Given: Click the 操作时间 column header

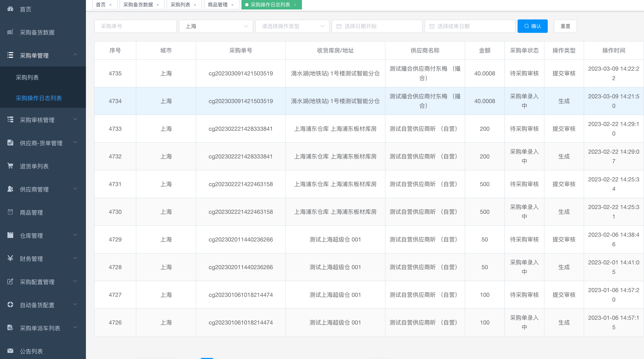Looking at the screenshot, I should pyautogui.click(x=613, y=50).
